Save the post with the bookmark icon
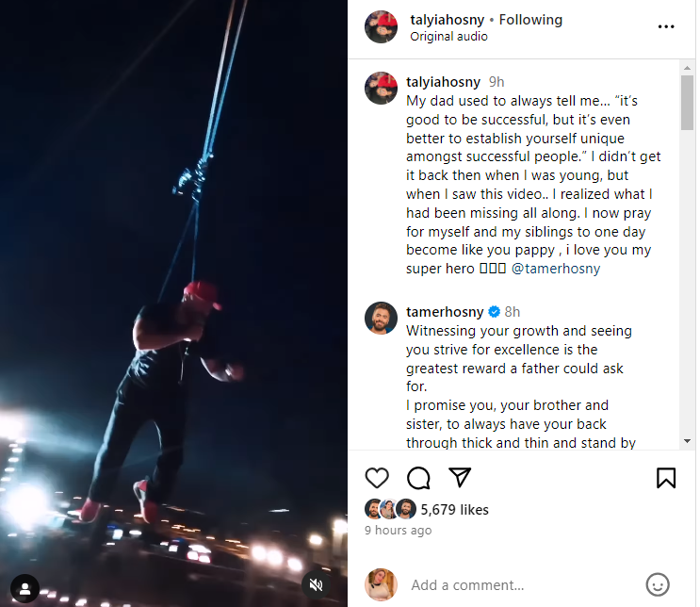This screenshot has width=700, height=607. click(x=666, y=478)
